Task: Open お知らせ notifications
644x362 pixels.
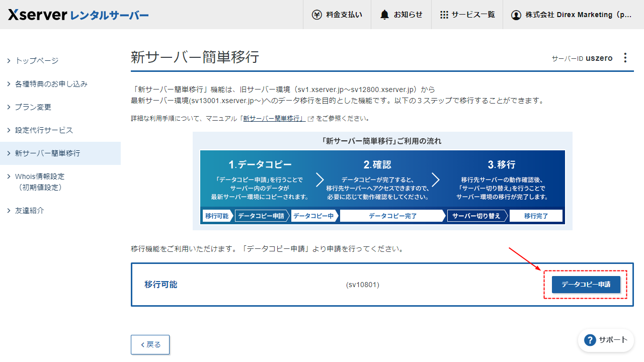Action: (401, 15)
